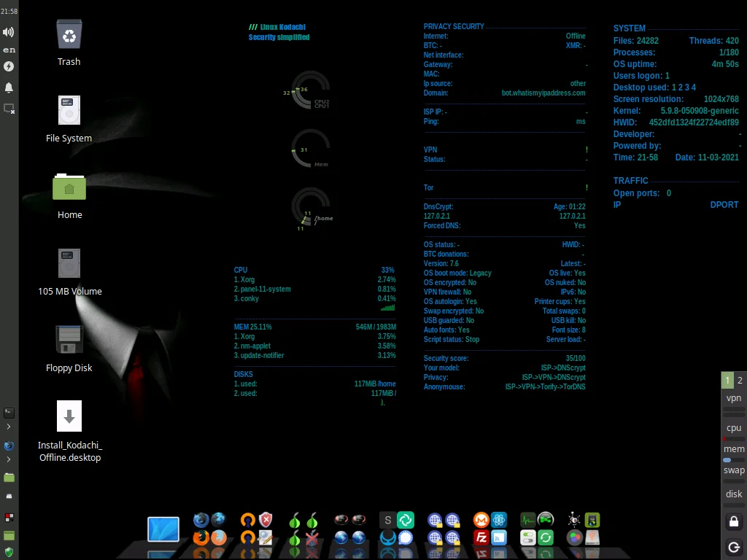Switch to workspace 2
This screenshot has height=560, width=747.
[740, 380]
